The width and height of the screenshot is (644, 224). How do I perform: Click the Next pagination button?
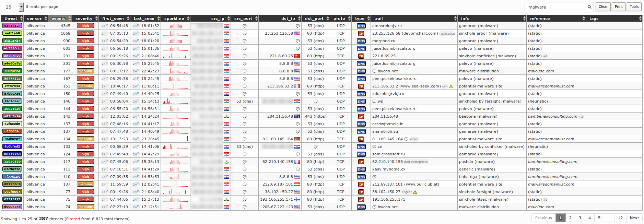click(634, 218)
